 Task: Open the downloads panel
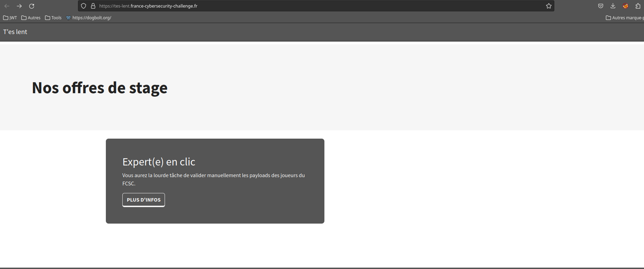click(613, 6)
